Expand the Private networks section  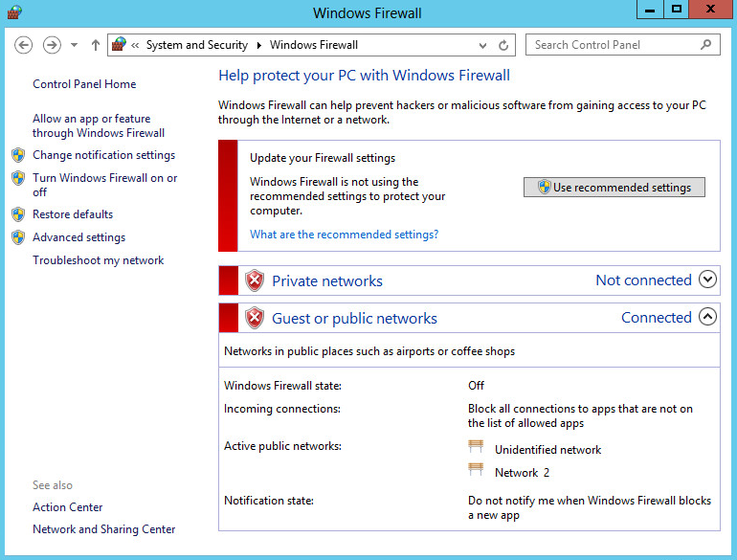707,280
